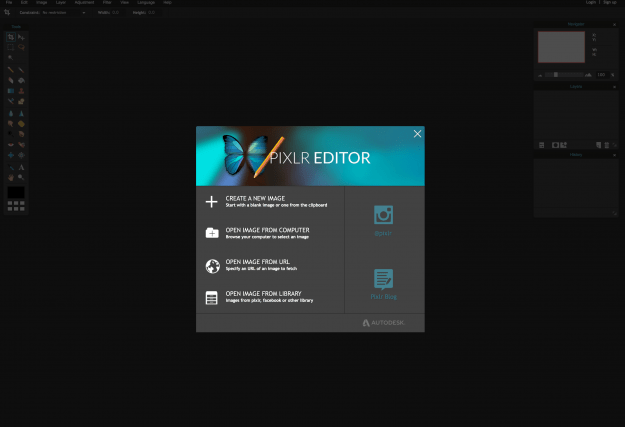This screenshot has width=625, height=427.
Task: Select the Dodge tool
Action: pos(11,134)
